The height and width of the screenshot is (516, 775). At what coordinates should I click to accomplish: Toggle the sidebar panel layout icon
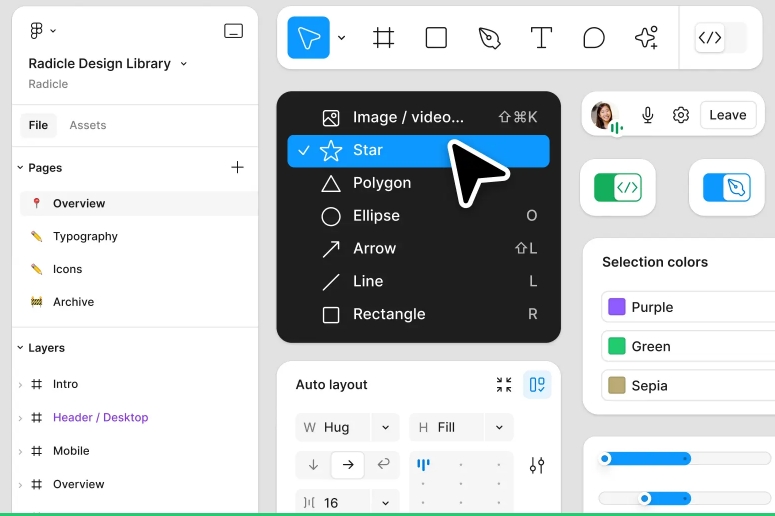coord(233,31)
